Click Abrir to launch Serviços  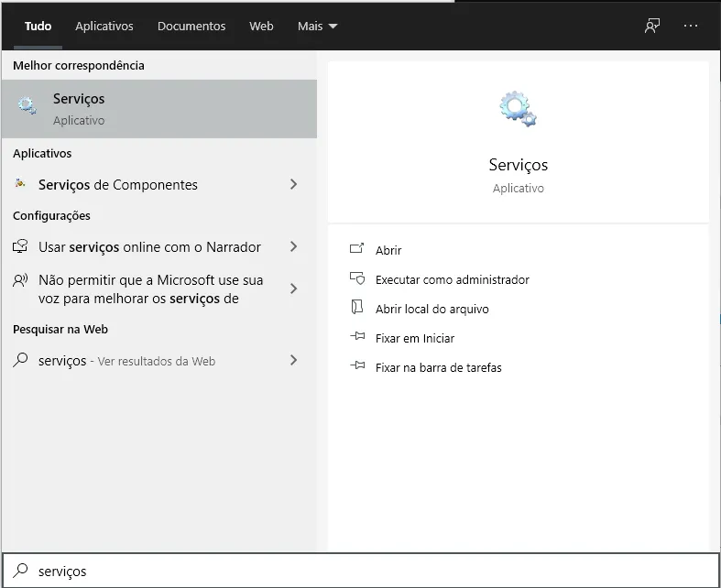click(388, 250)
